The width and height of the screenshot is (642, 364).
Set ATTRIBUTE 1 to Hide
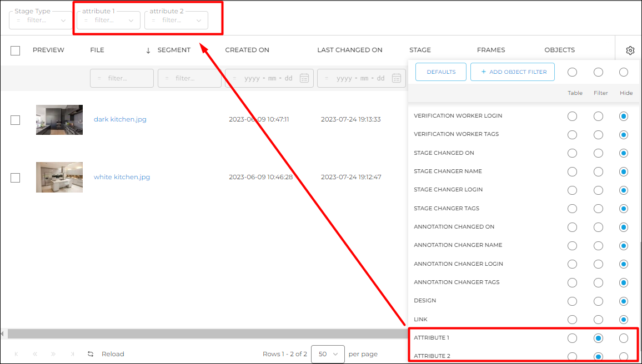(624, 338)
